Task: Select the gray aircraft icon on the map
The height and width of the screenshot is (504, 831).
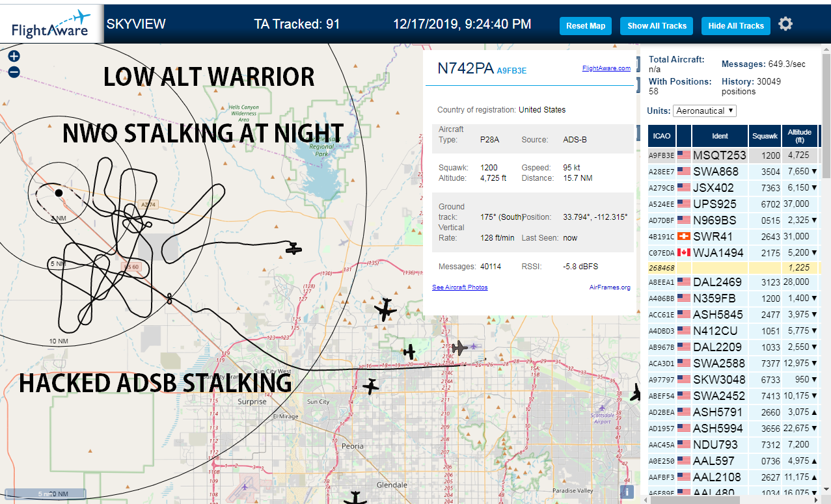Action: click(460, 348)
